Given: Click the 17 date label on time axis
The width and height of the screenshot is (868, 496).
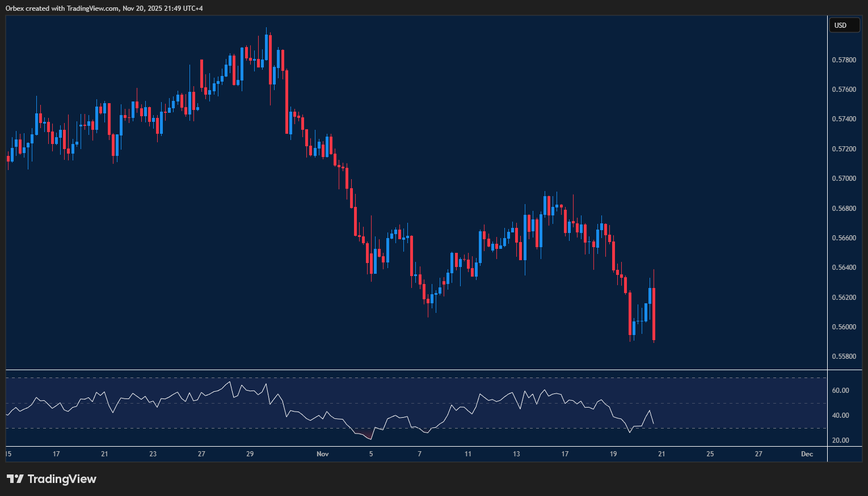Looking at the screenshot, I should coord(56,453).
